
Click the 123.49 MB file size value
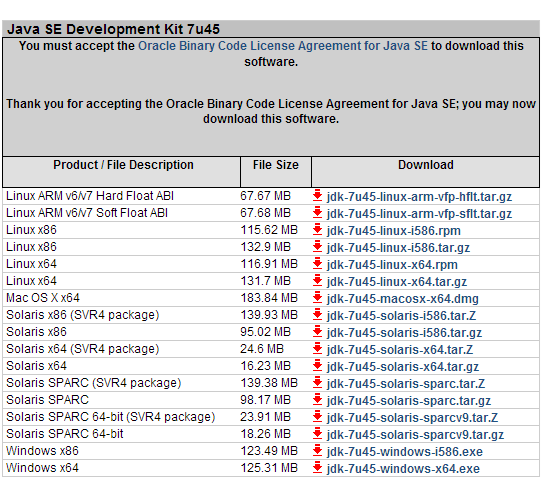pos(269,451)
